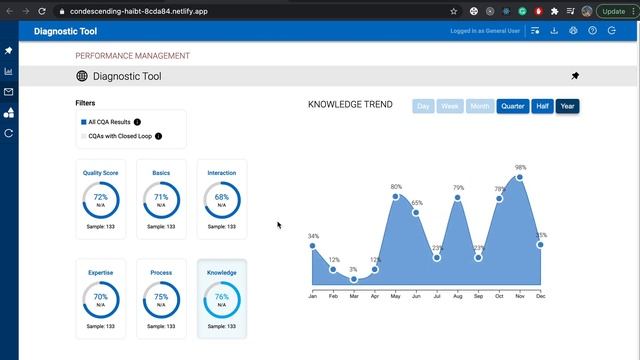This screenshot has width=640, height=360.
Task: Go back in browser history
Action: [9, 11]
